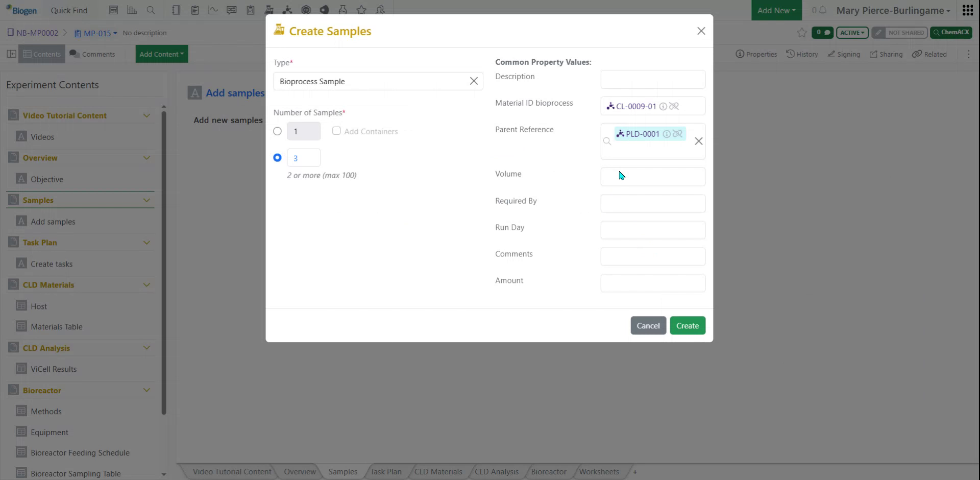Open the ChemACX search button

tap(951, 32)
